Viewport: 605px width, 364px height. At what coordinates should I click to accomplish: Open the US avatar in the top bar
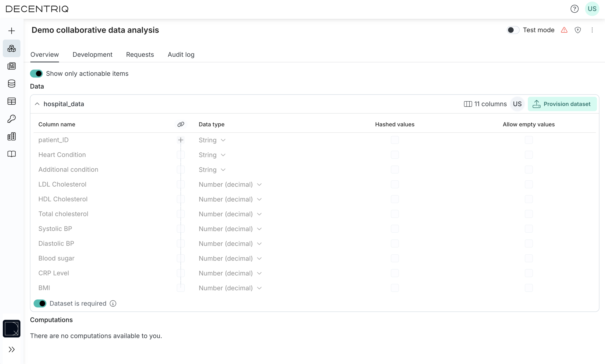tap(592, 9)
